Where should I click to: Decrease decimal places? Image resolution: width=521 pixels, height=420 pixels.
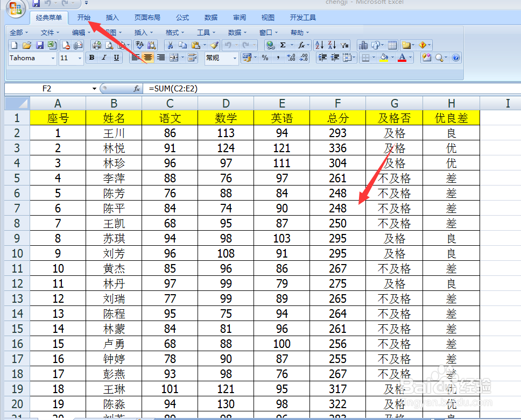pyautogui.click(x=304, y=58)
